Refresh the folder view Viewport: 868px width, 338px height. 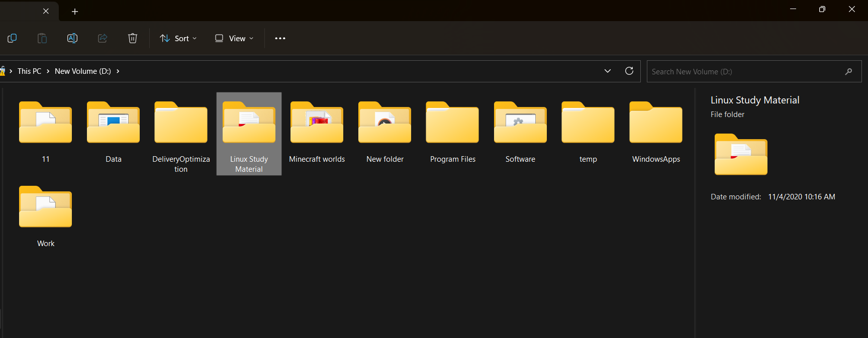629,71
